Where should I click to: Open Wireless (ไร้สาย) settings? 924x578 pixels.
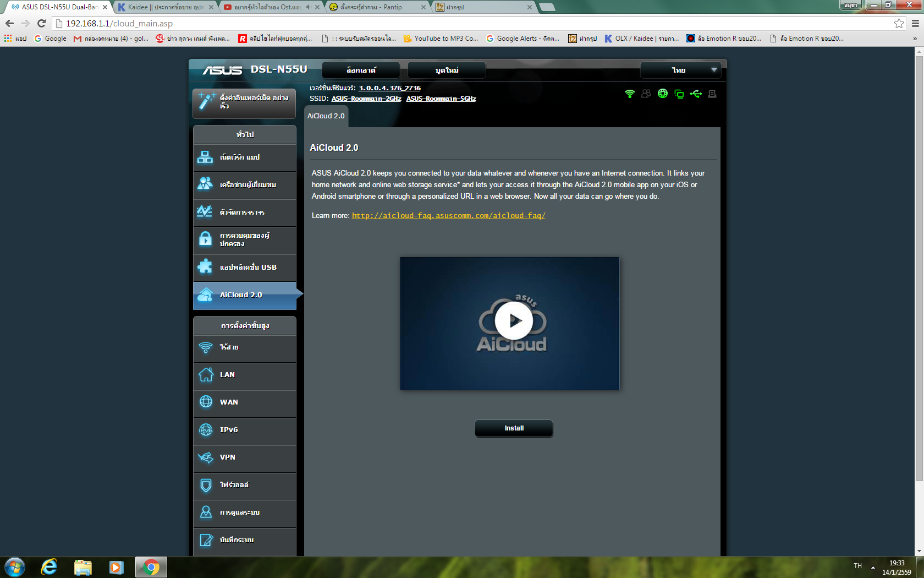click(x=244, y=347)
